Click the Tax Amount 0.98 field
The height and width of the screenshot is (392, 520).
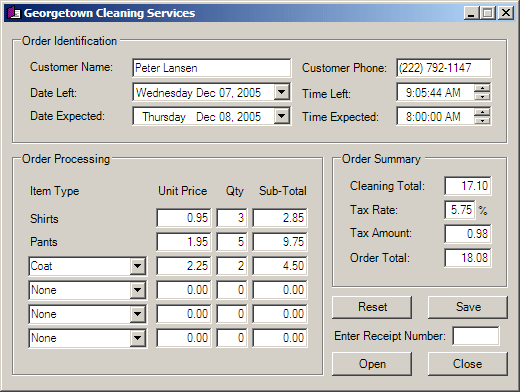pyautogui.click(x=468, y=234)
